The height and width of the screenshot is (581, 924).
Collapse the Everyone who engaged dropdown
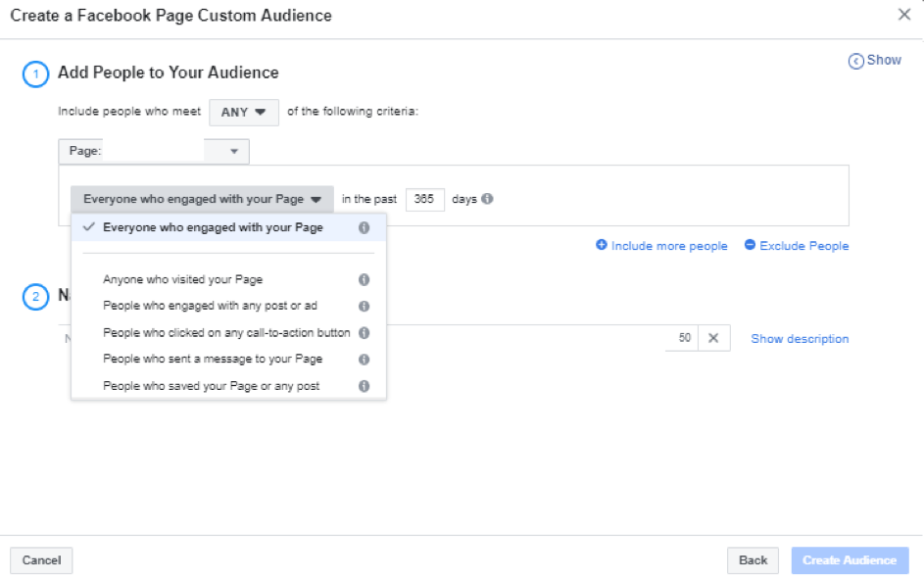click(x=202, y=199)
